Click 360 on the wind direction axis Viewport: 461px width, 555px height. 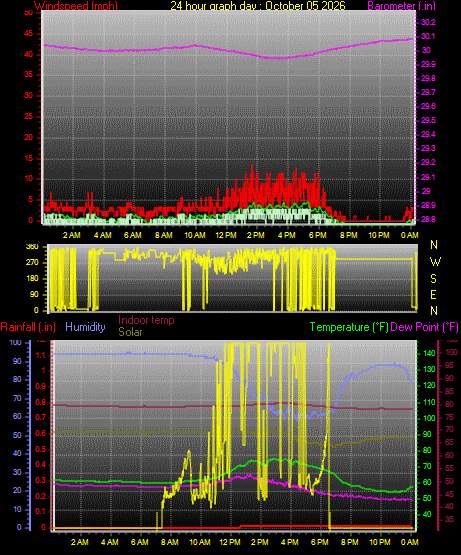coord(32,247)
